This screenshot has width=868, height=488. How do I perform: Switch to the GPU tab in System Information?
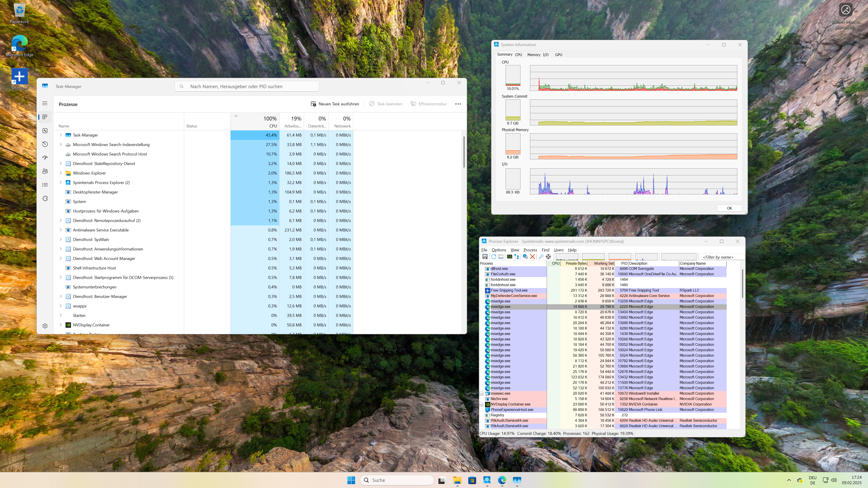[x=558, y=54]
